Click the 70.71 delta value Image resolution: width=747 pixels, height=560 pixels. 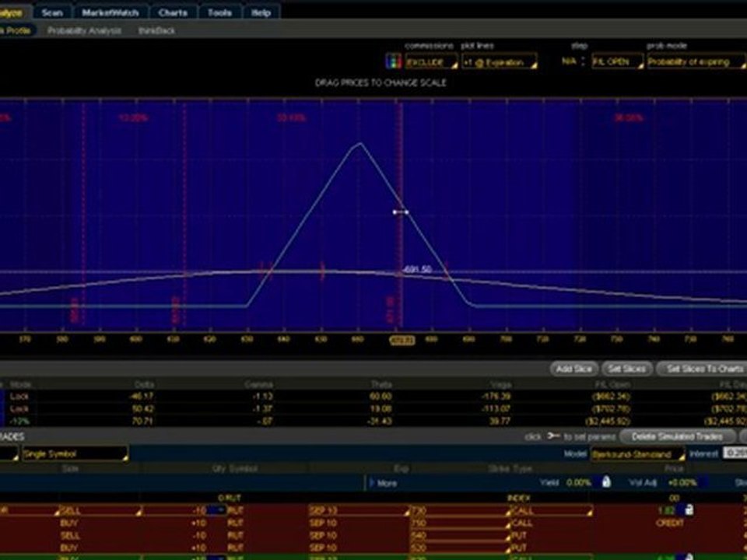coord(142,421)
